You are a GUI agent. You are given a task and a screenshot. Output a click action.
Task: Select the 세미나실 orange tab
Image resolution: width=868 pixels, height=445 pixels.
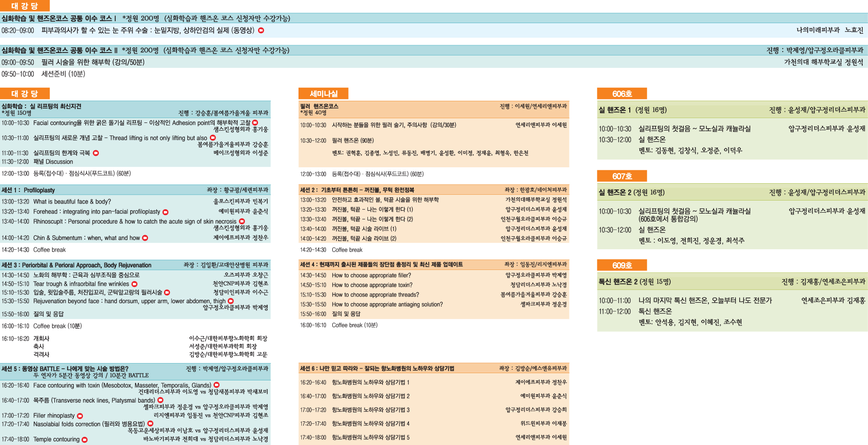coord(323,94)
